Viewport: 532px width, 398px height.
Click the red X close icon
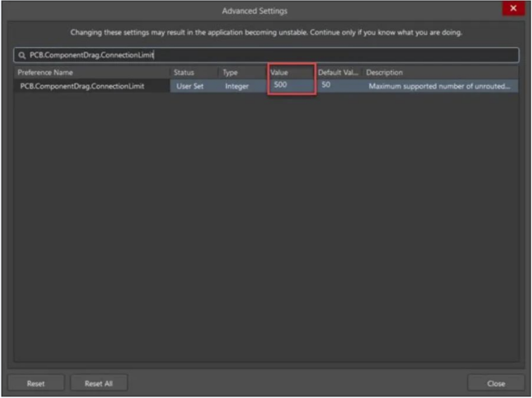[514, 9]
